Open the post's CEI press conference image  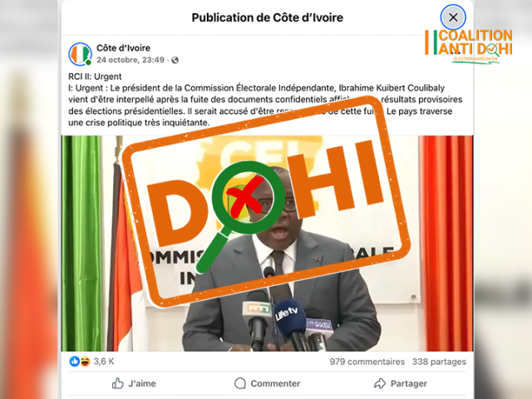267,244
